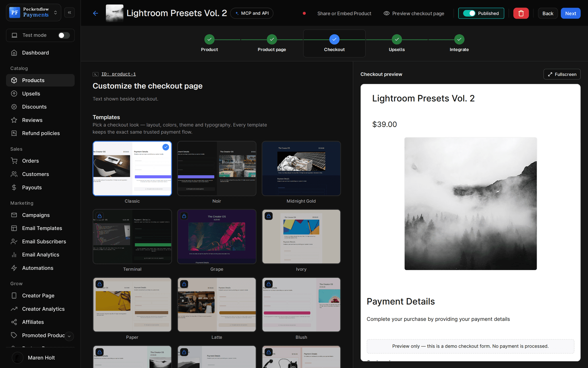
Task: Open Fullscreen checkout preview
Action: click(x=562, y=74)
